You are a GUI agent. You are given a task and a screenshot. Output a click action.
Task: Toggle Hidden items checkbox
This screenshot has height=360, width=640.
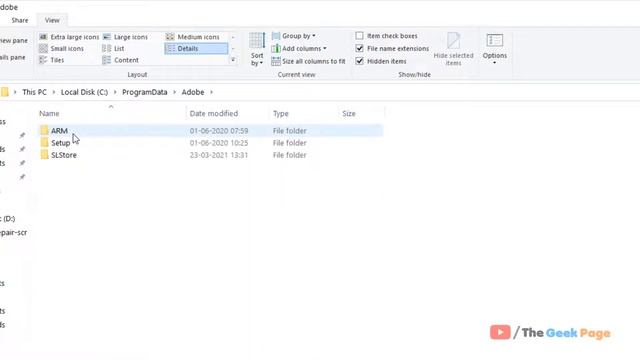[359, 61]
